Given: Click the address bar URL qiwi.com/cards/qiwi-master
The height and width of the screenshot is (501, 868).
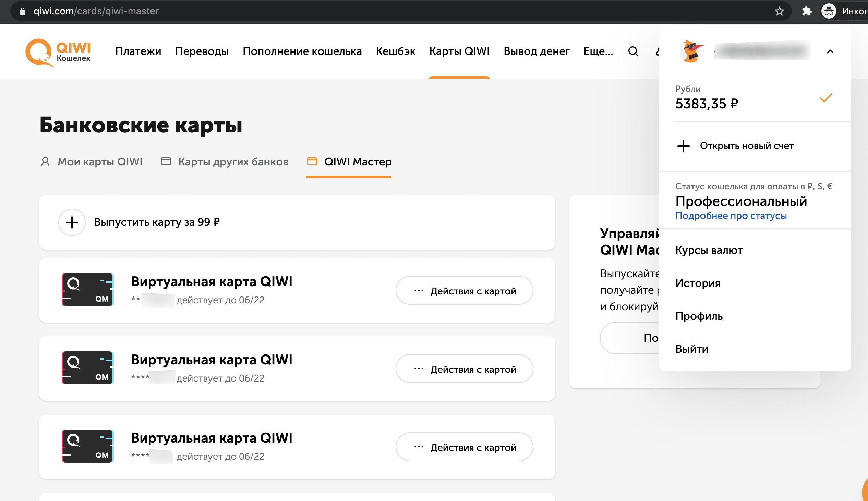Looking at the screenshot, I should pyautogui.click(x=96, y=11).
